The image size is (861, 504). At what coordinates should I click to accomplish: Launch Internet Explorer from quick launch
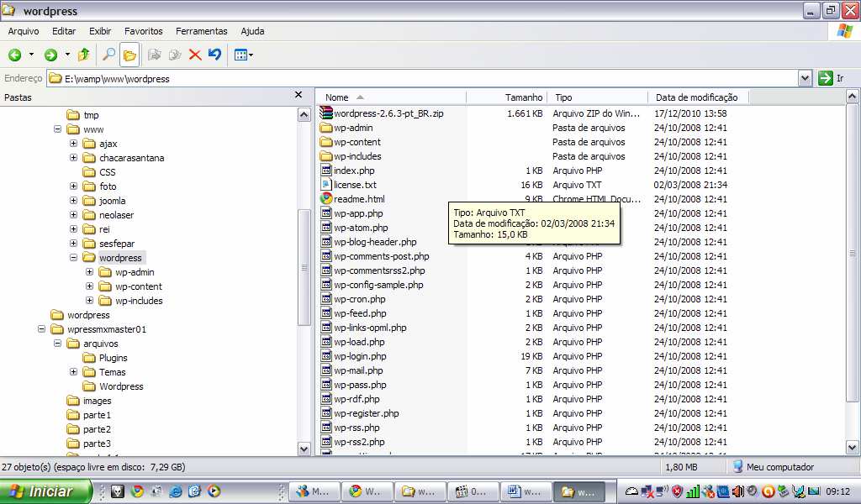(176, 491)
